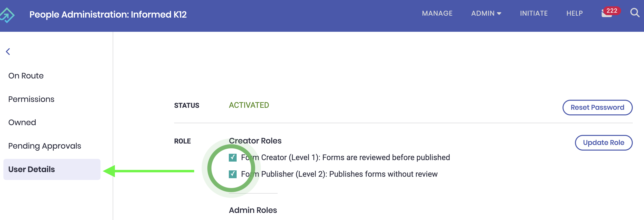Select INITIATE in the top navigation

click(x=533, y=13)
